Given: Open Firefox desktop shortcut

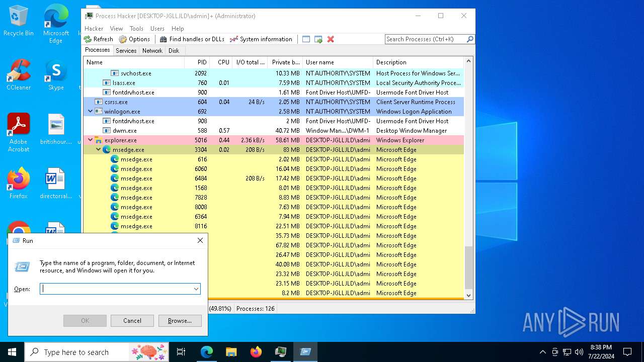Looking at the screenshot, I should tap(19, 183).
